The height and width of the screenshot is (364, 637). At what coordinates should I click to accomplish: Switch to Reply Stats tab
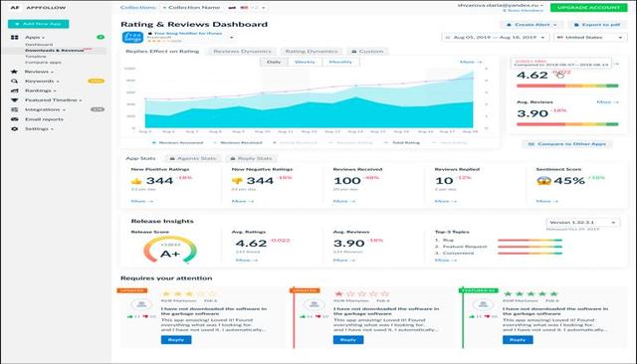pos(252,159)
